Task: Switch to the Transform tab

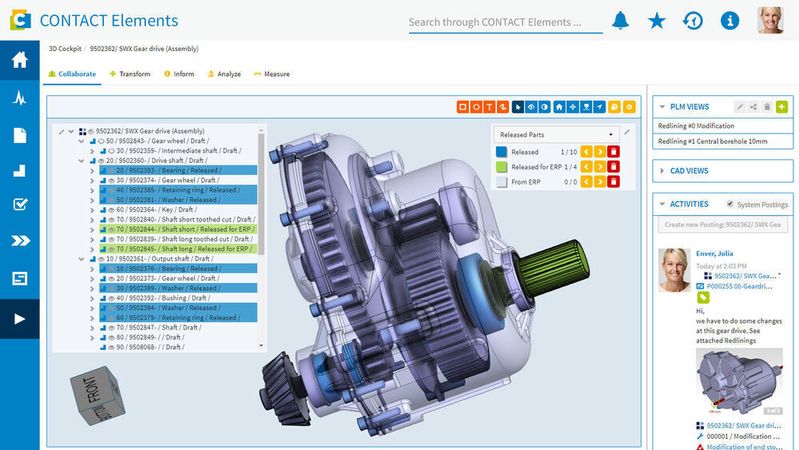Action: point(130,74)
